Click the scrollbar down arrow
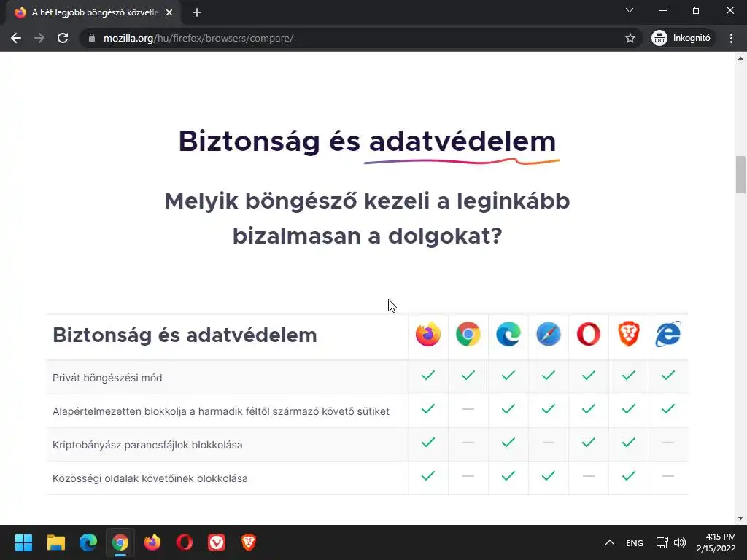Image resolution: width=747 pixels, height=560 pixels. pos(740,518)
